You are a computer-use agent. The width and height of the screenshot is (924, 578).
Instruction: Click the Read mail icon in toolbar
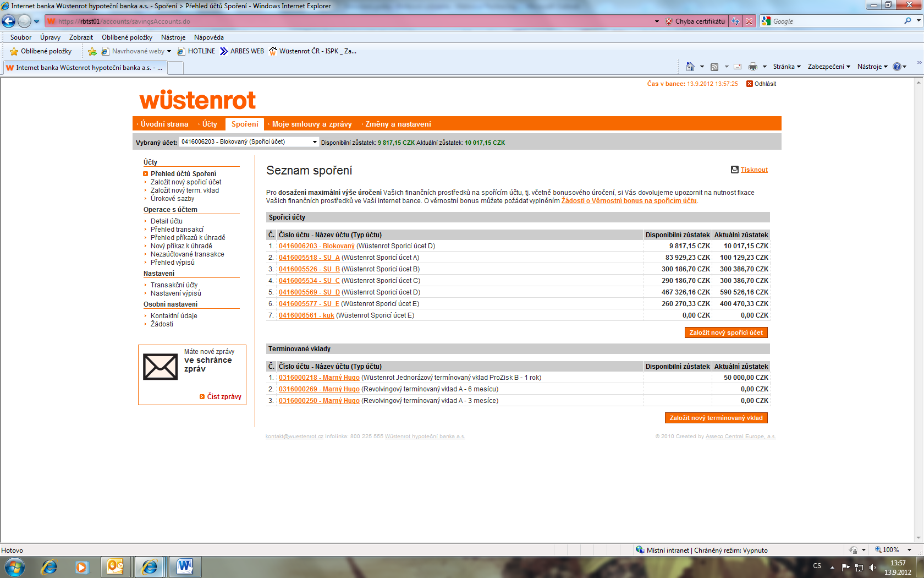738,67
